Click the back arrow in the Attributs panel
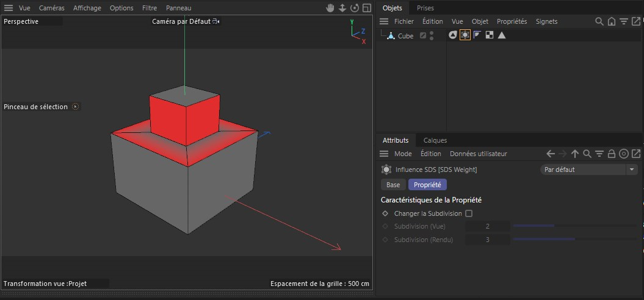The width and height of the screenshot is (644, 300). click(550, 154)
